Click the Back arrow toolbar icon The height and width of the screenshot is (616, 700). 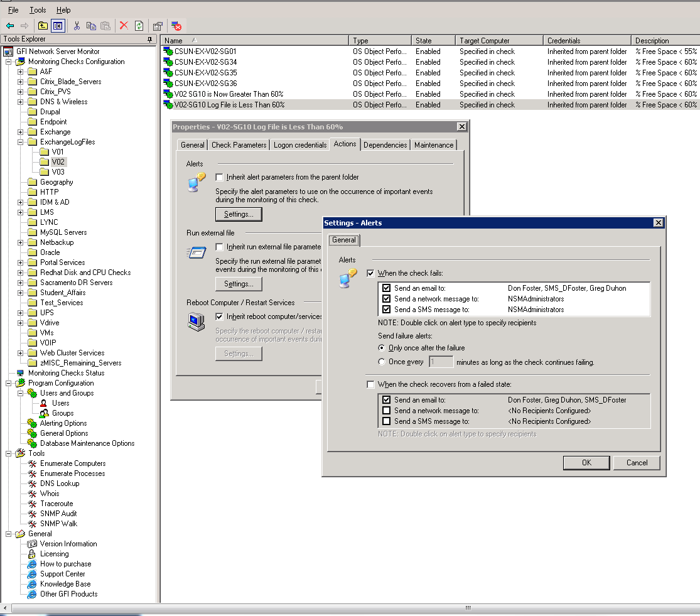[10, 26]
